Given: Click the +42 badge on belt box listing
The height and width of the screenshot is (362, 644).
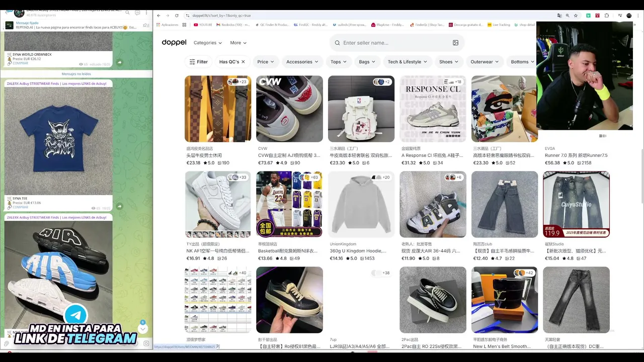Looking at the screenshot, I should click(524, 273).
